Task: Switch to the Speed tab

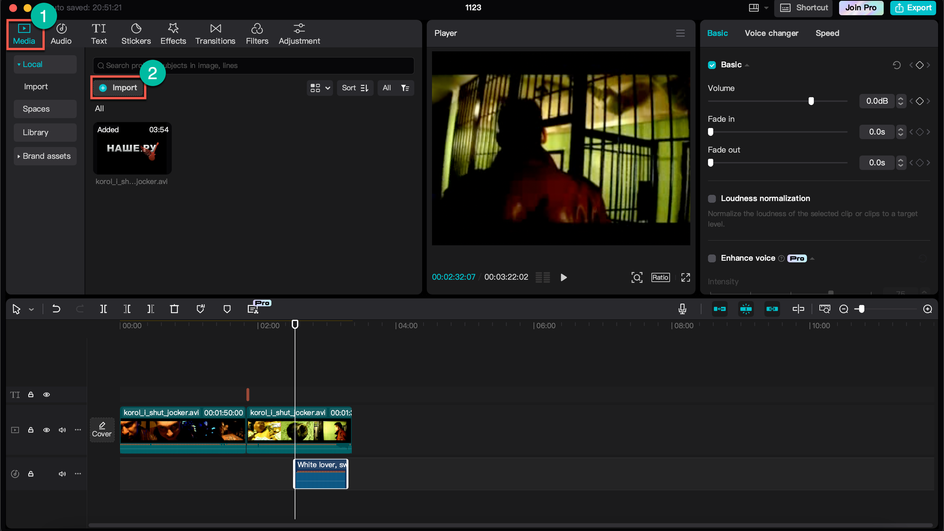Action: coord(827,33)
